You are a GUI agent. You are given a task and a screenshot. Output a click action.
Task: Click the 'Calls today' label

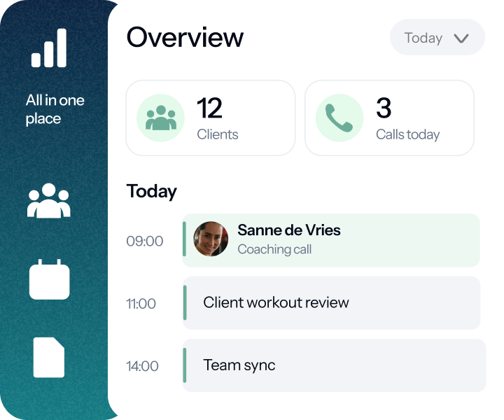[408, 134]
